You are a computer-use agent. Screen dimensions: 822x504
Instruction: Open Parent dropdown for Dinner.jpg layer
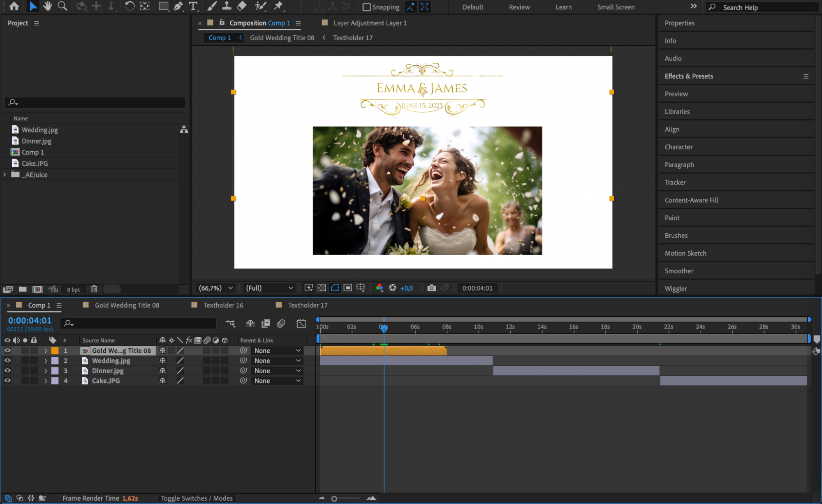(277, 370)
